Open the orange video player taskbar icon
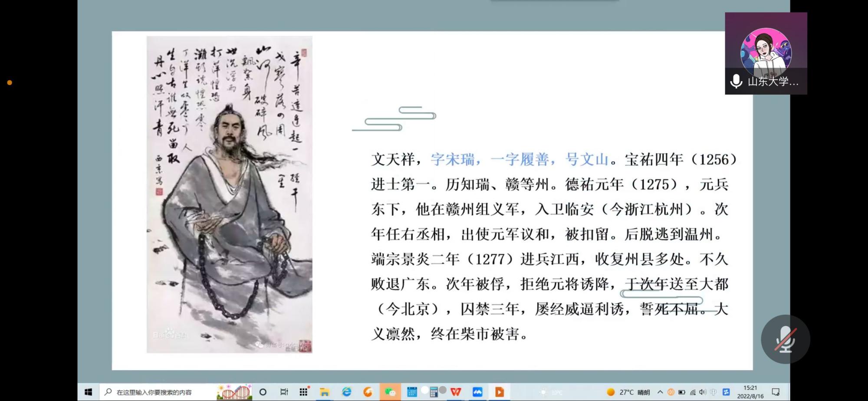Image resolution: width=868 pixels, height=401 pixels. pos(499,392)
